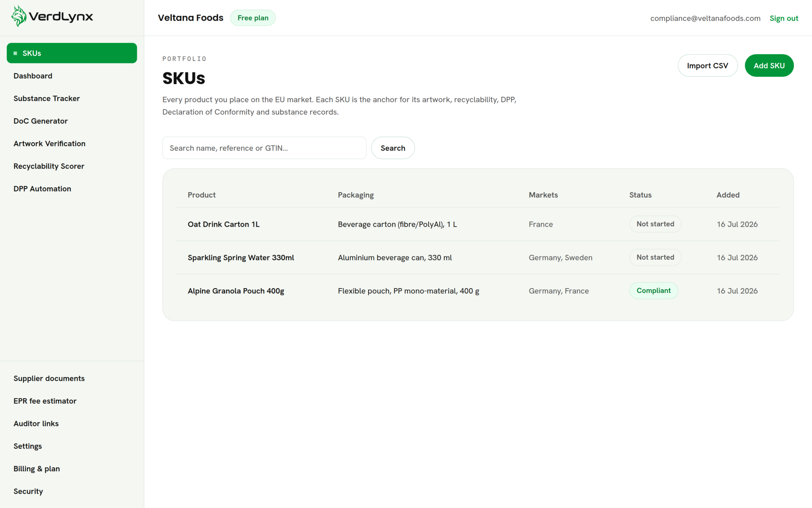The width and height of the screenshot is (812, 508).
Task: Click the Compliant status badge
Action: (654, 291)
